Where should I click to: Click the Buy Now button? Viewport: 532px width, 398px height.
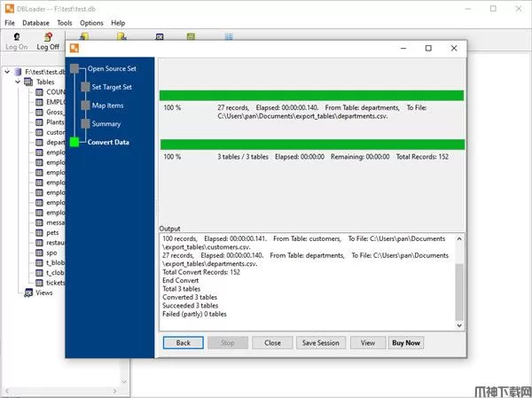pos(406,342)
